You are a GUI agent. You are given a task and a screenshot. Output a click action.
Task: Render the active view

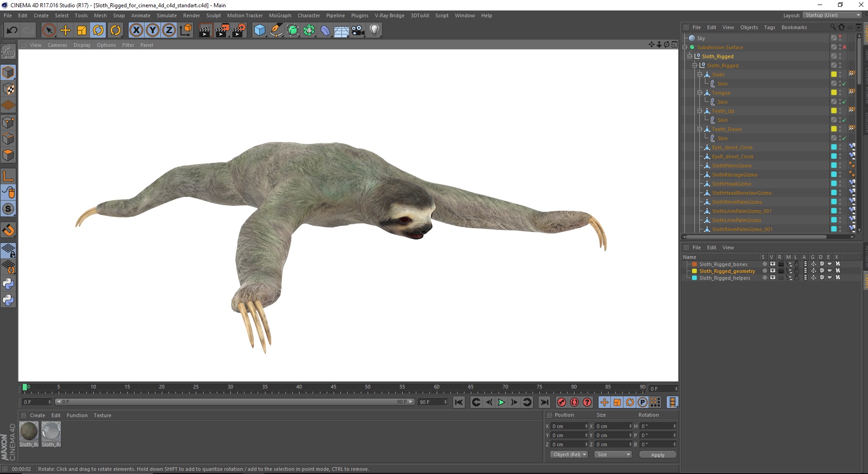pos(205,30)
